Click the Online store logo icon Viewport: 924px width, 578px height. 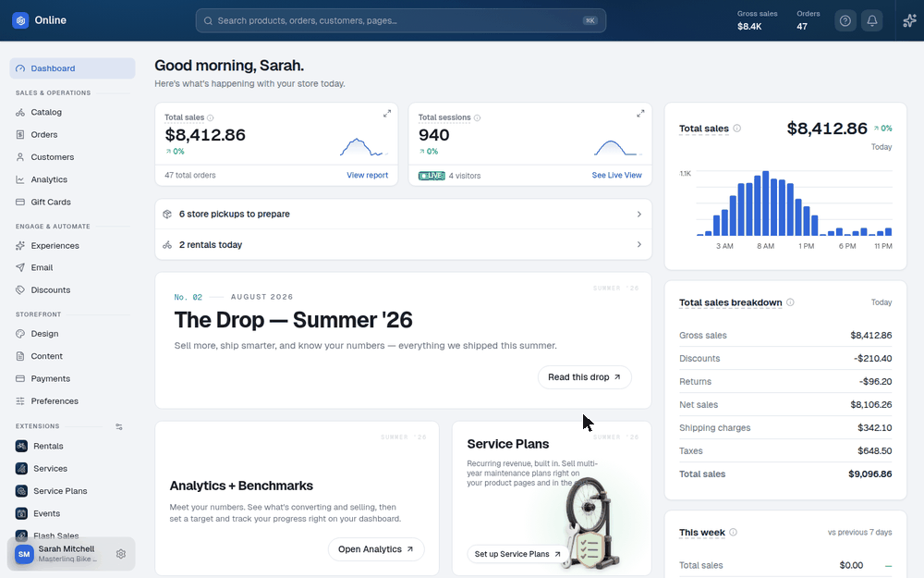coord(20,20)
